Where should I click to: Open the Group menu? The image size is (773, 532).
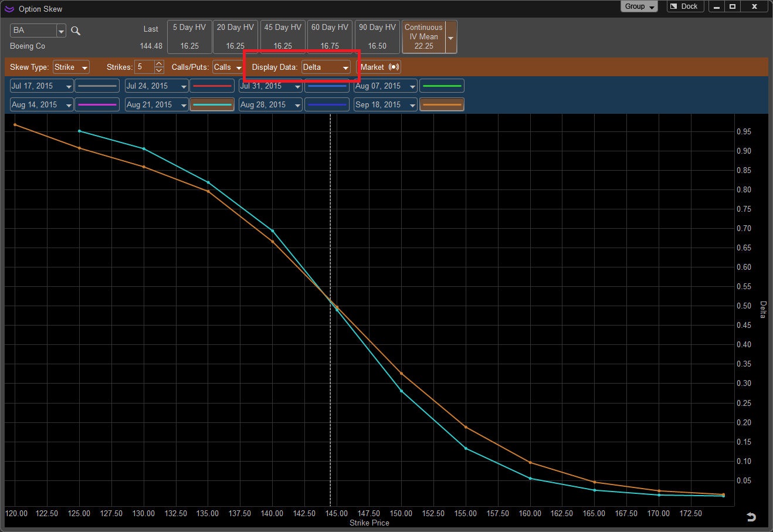click(x=639, y=6)
